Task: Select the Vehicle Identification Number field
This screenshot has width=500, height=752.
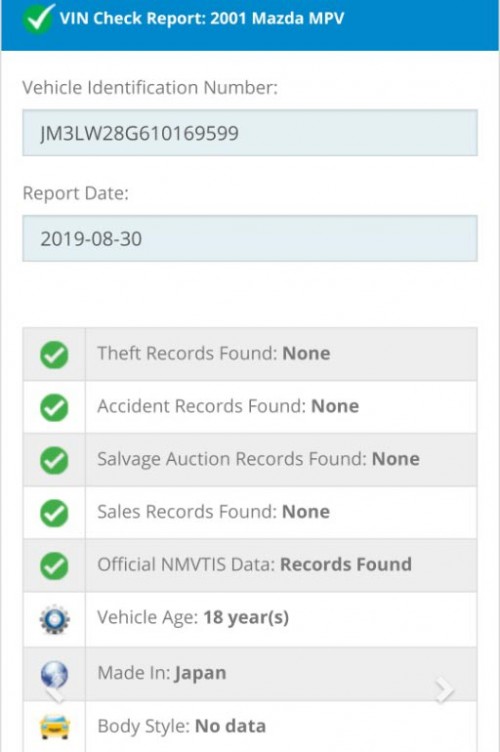Action: tap(250, 133)
